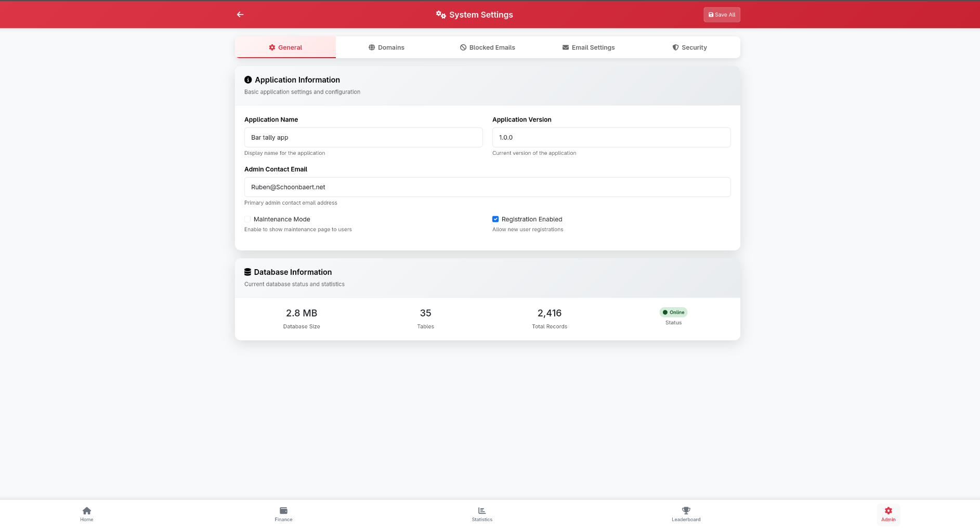Click the Database Information stack icon
Image resolution: width=980 pixels, height=530 pixels.
tap(247, 272)
